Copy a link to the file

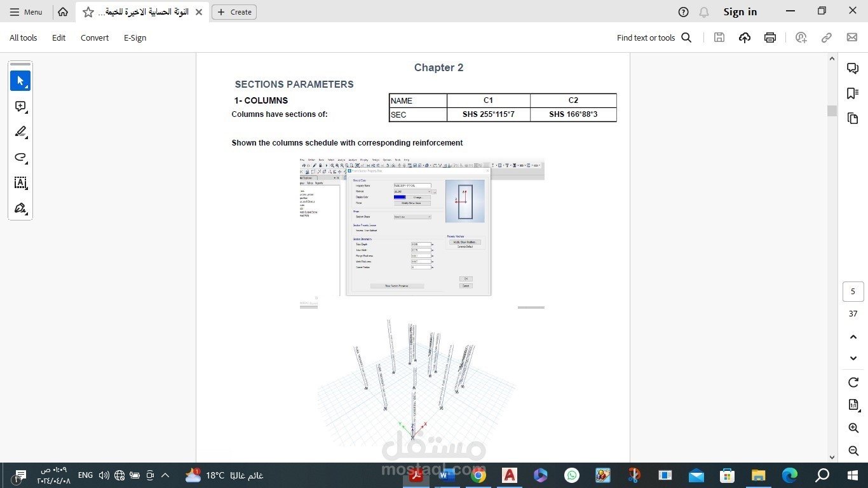coord(827,37)
